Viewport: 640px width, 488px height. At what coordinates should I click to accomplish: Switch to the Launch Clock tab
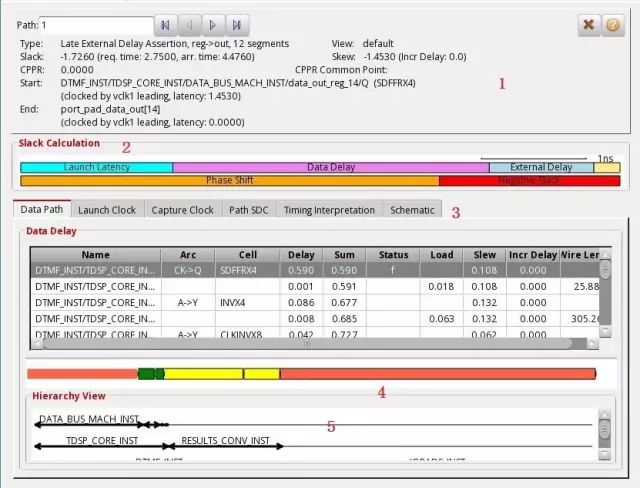click(107, 210)
